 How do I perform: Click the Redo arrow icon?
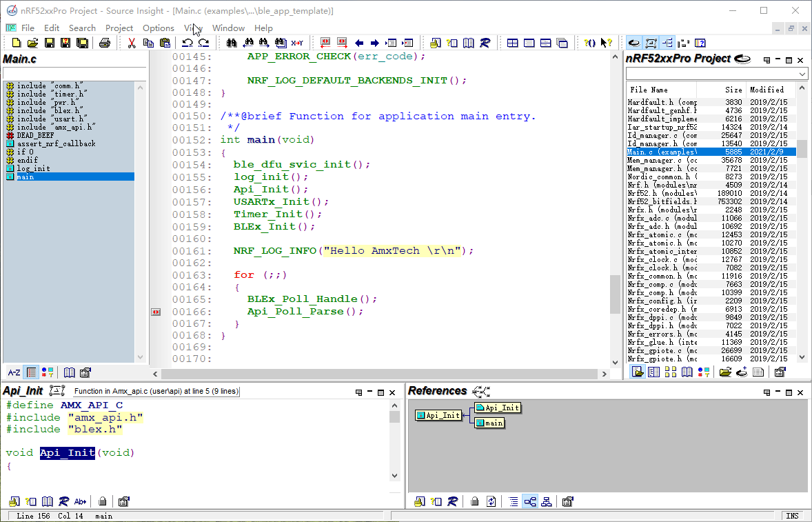pyautogui.click(x=204, y=43)
